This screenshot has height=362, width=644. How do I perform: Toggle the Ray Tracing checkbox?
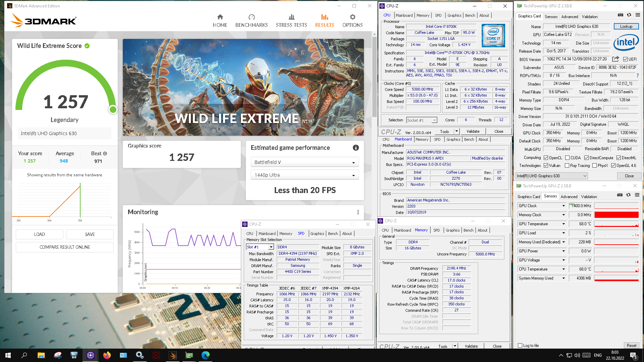[567, 166]
